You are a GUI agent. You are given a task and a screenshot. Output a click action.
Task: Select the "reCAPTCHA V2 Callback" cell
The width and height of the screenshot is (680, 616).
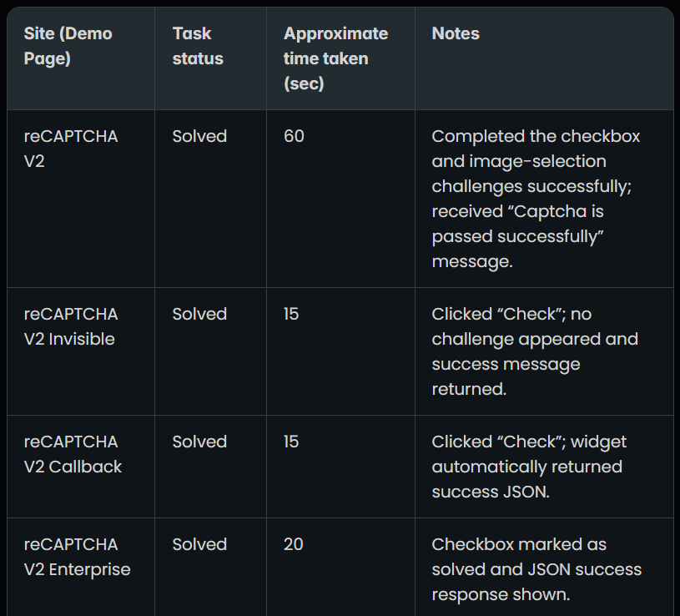(x=73, y=454)
